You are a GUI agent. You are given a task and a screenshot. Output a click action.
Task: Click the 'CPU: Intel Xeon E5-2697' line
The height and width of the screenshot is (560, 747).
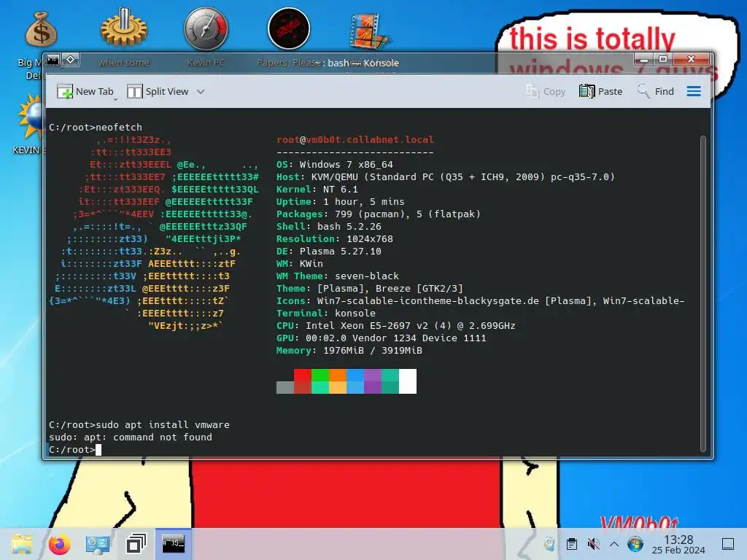tap(396, 325)
